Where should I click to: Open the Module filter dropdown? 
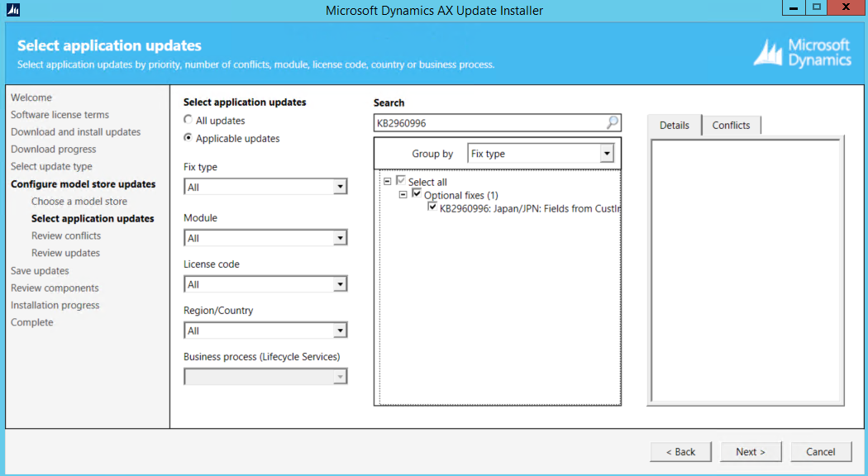339,239
